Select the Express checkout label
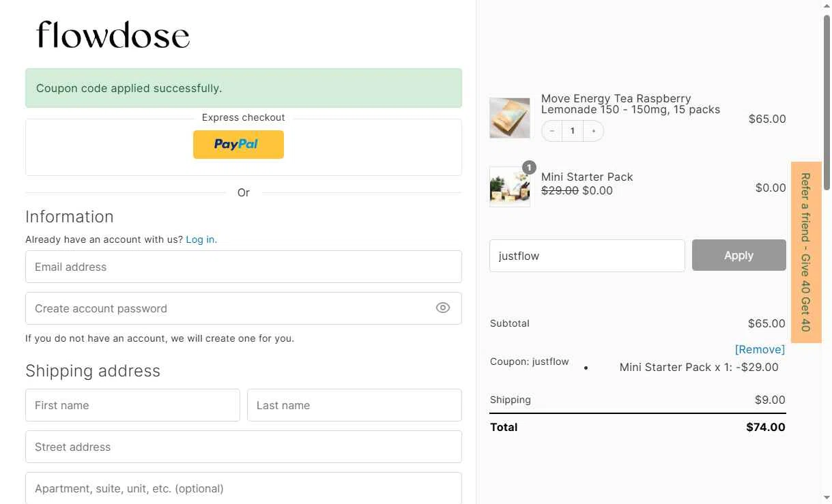 pyautogui.click(x=244, y=117)
